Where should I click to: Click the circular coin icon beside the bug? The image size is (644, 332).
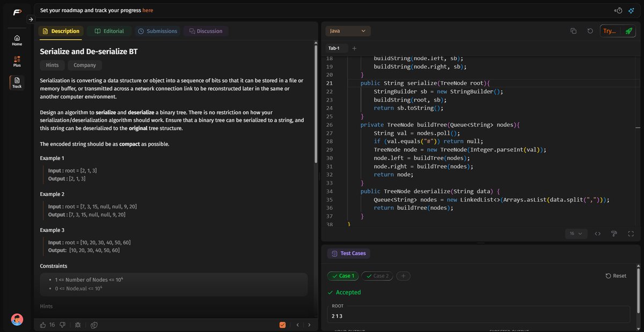(x=94, y=324)
